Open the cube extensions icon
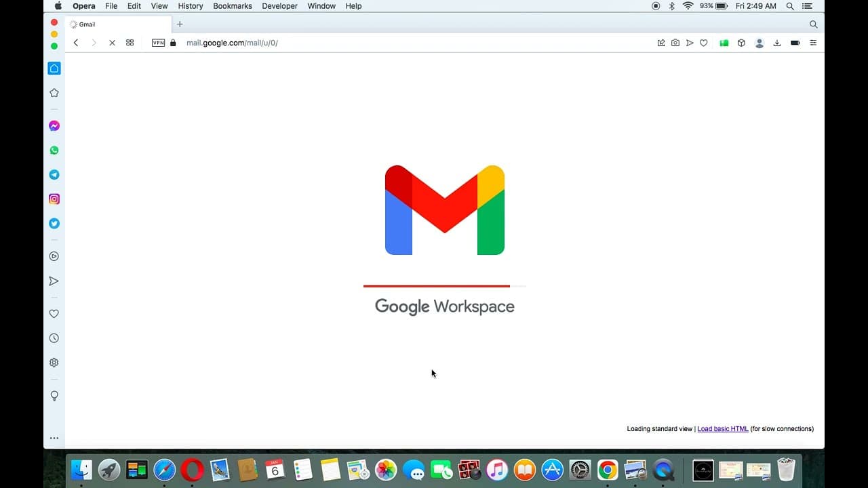Viewport: 868px width, 488px height. click(x=741, y=43)
